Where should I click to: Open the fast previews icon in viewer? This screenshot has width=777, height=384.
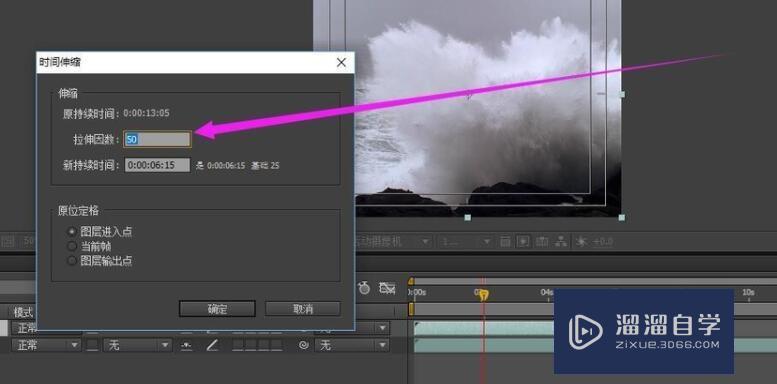tap(523, 242)
